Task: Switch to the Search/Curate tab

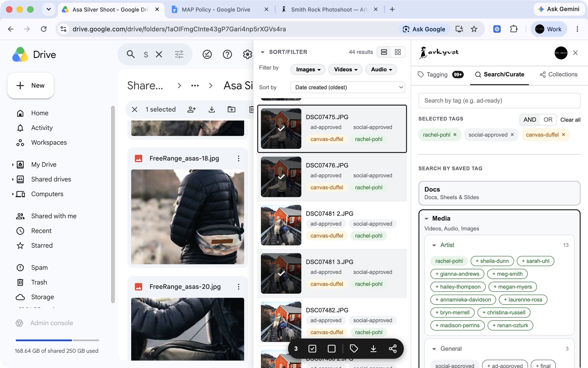Action: [x=499, y=75]
